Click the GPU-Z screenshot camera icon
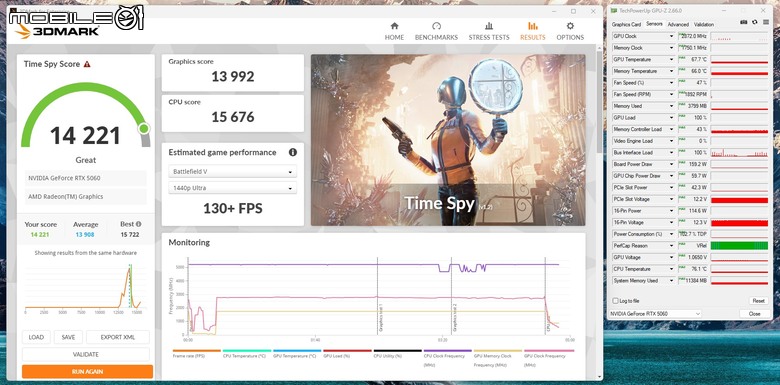Screen dimensions: 780x385 (x=744, y=22)
